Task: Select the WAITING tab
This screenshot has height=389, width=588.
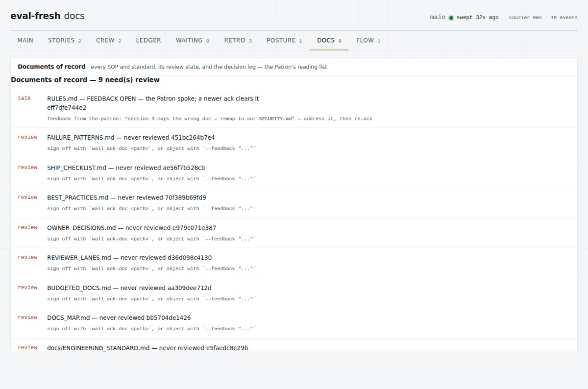Action: pyautogui.click(x=193, y=40)
